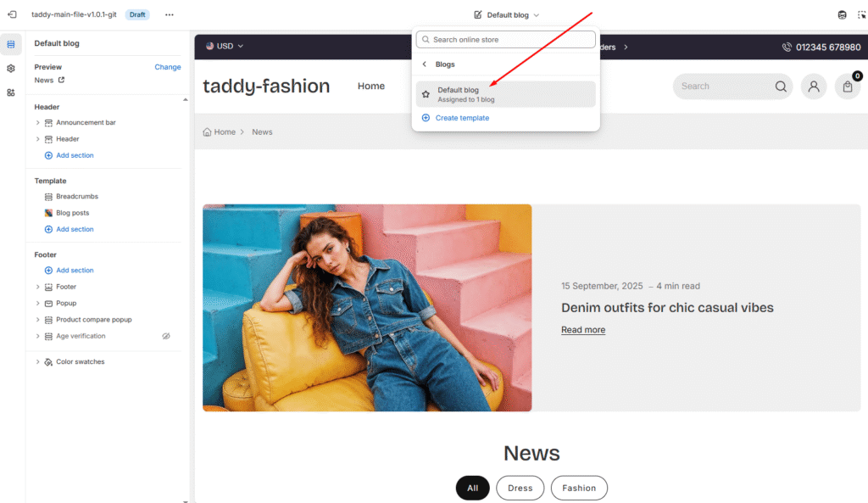Screen dimensions: 868x503
Task: Expand the Announcement bar section
Action: 38,123
